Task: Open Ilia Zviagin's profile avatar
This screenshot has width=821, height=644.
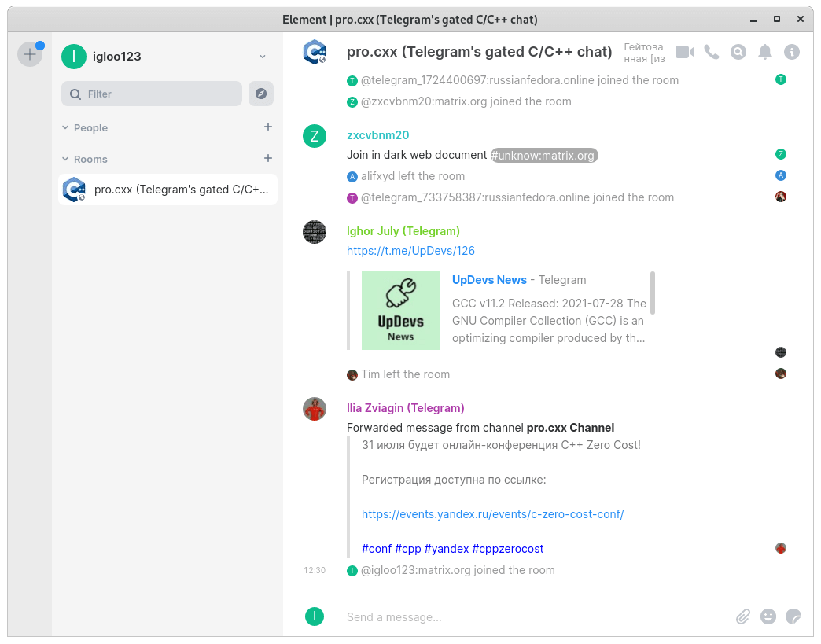Action: point(315,409)
